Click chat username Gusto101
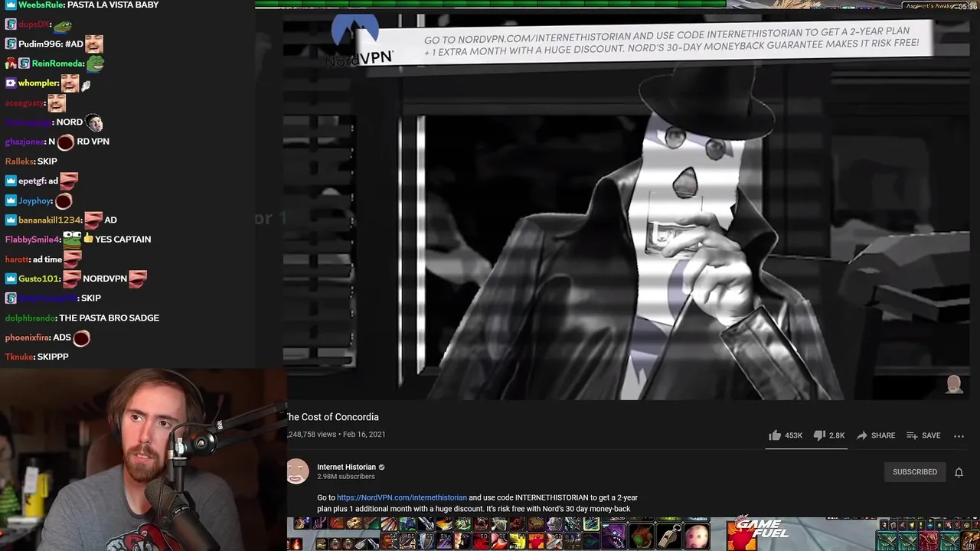Viewport: 980px width, 551px height. tap(38, 279)
